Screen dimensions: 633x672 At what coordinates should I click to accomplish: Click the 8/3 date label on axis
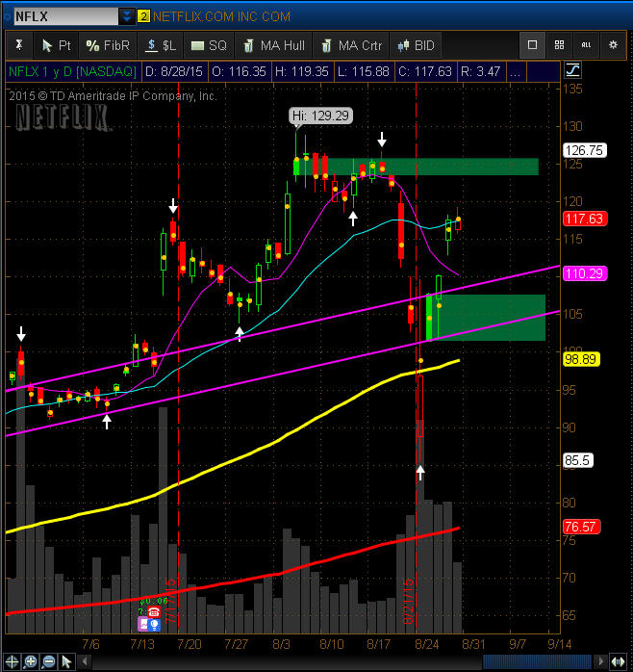281,645
